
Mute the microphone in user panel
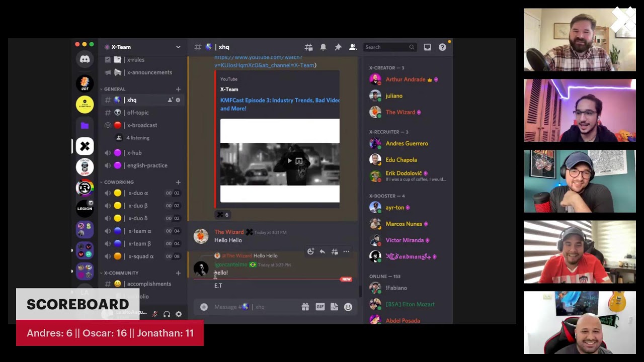point(154,314)
